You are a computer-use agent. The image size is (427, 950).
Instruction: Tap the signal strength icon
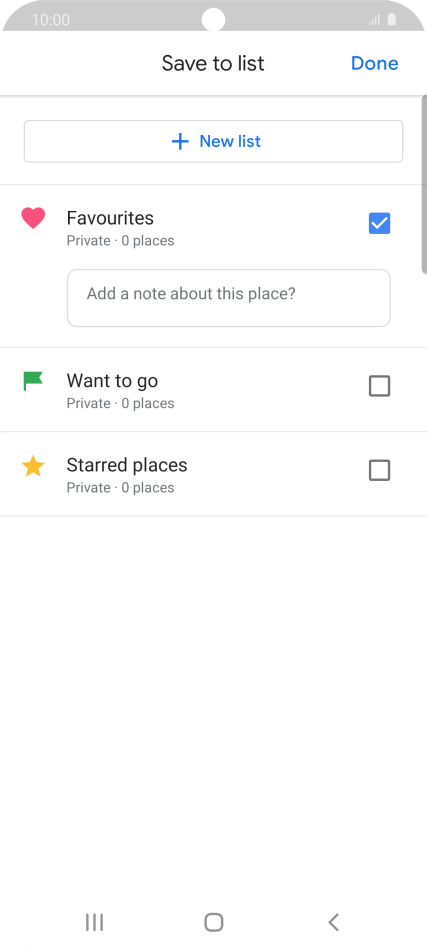click(374, 20)
